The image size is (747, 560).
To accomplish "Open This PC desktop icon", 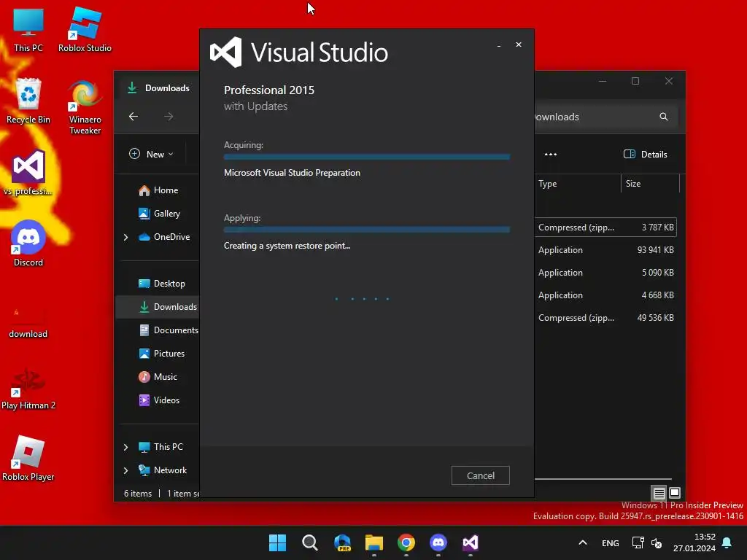I will pyautogui.click(x=28, y=31).
